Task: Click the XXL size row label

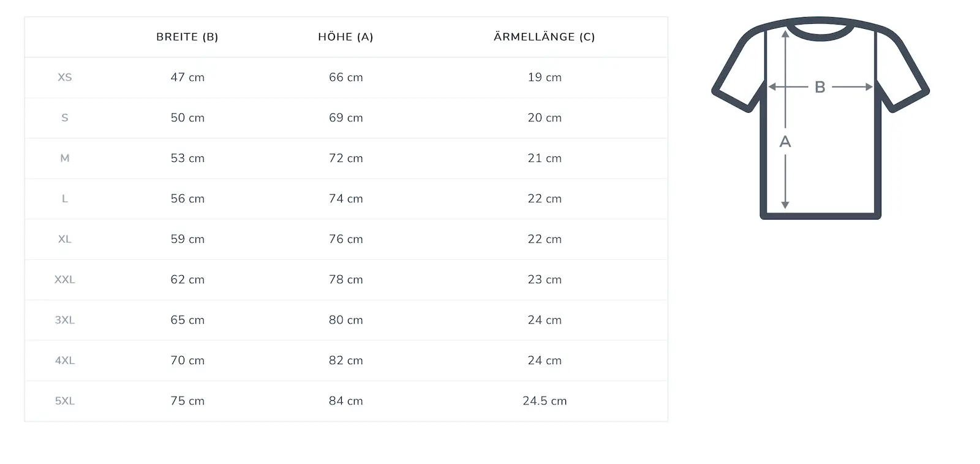Action: click(x=65, y=280)
